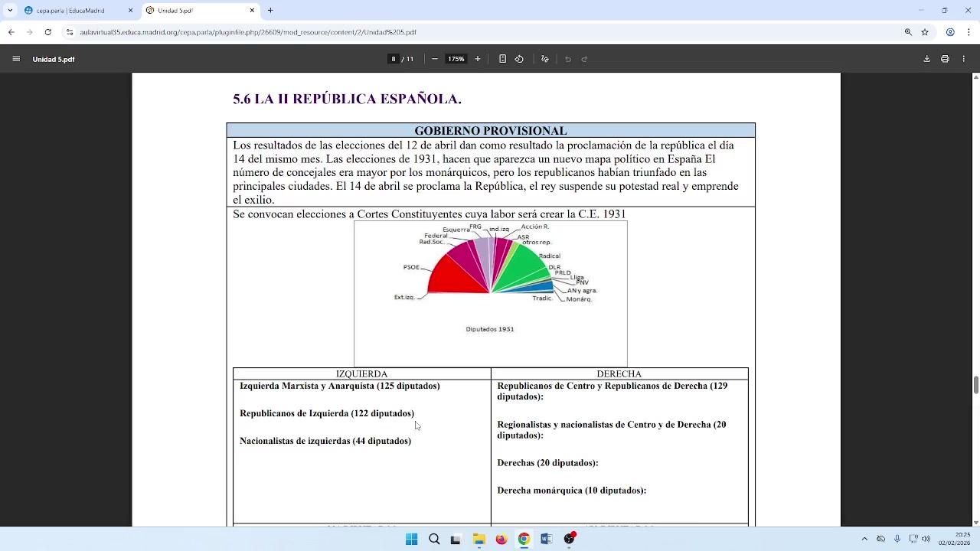
Task: Click the vertical scrollbar thumb
Action: coord(975,383)
